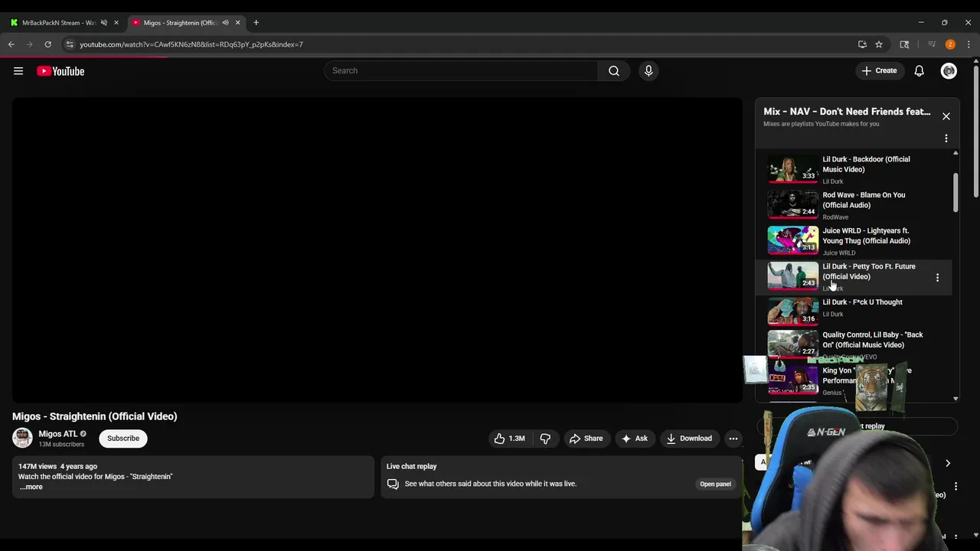Screen dimensions: 980x551
Task: Open YouTube account avatar menu
Action: pyautogui.click(x=949, y=71)
